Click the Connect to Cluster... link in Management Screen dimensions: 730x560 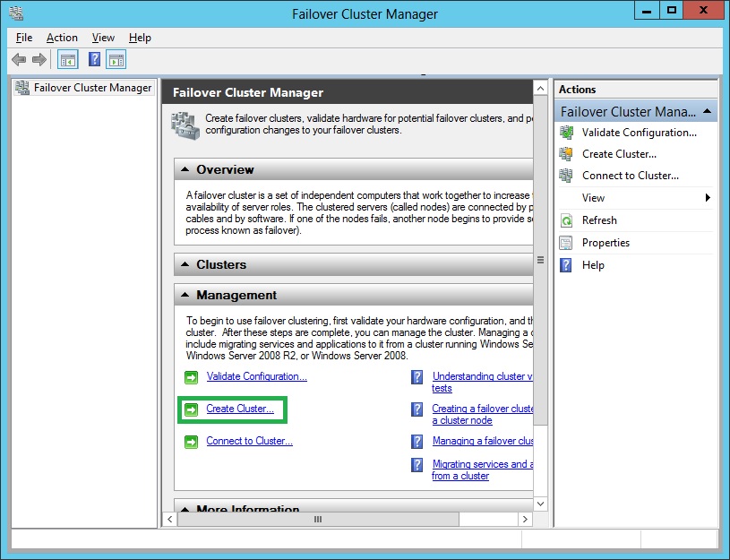(249, 441)
